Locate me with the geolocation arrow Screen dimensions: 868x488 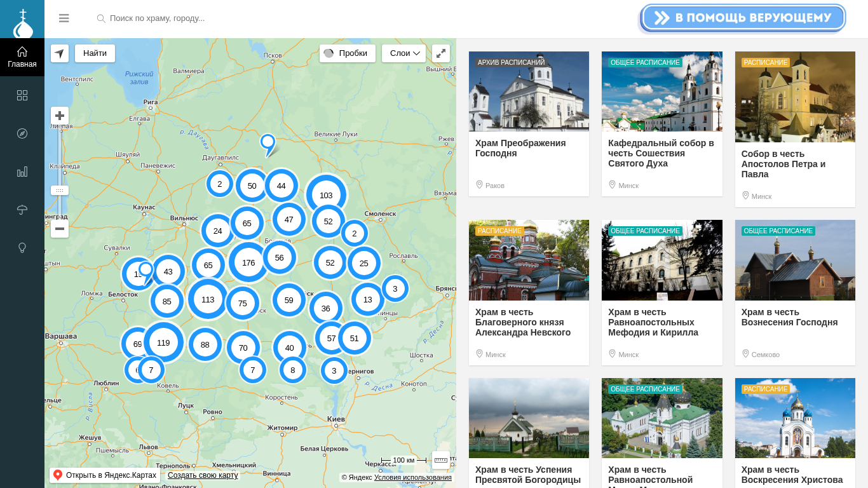pos(60,53)
